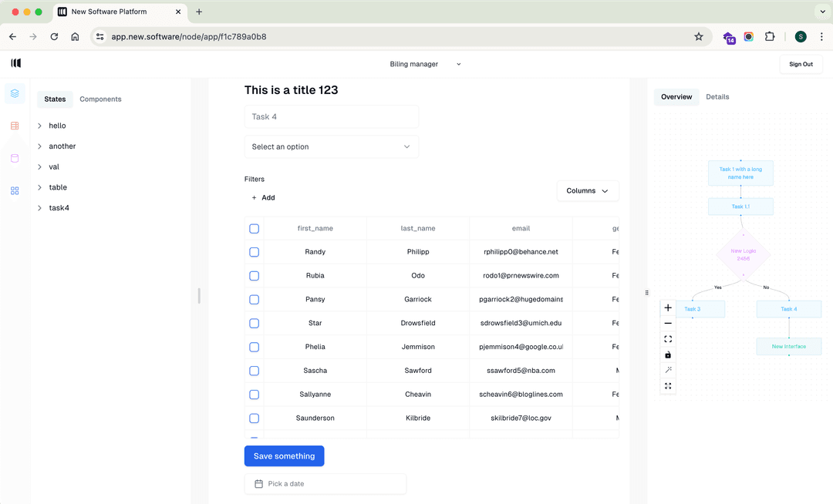The height and width of the screenshot is (504, 833).
Task: Open the table icon in left sidebar
Action: (x=15, y=126)
